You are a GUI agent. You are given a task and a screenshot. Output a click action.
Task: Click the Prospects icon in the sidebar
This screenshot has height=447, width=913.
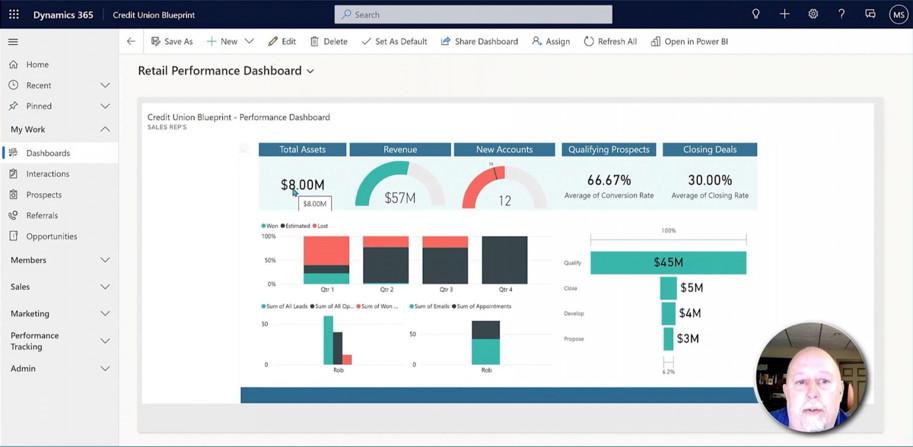[13, 194]
